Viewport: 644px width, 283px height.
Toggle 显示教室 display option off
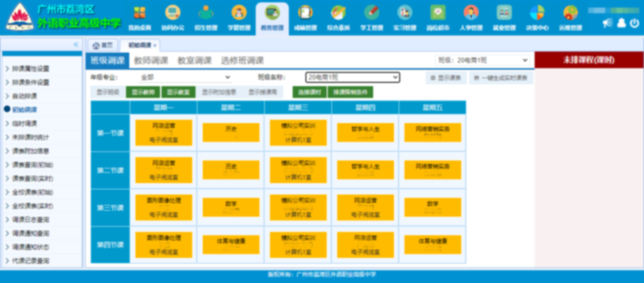point(179,92)
